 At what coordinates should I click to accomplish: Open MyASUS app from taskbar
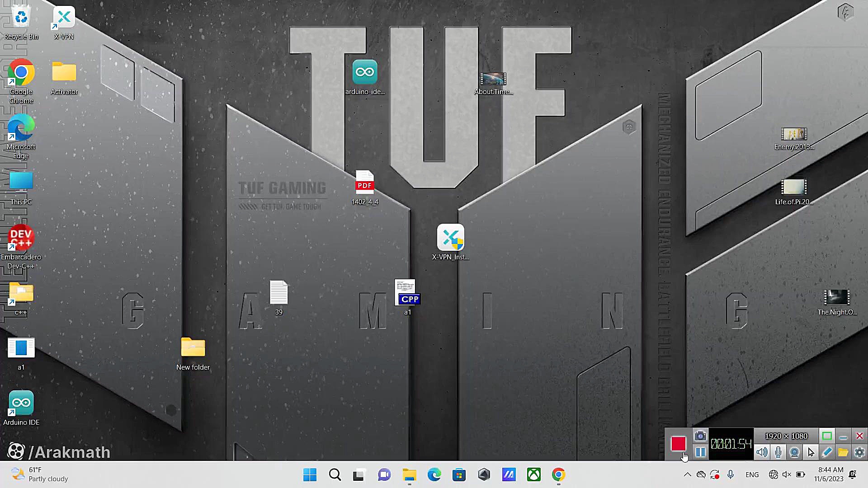coord(509,474)
